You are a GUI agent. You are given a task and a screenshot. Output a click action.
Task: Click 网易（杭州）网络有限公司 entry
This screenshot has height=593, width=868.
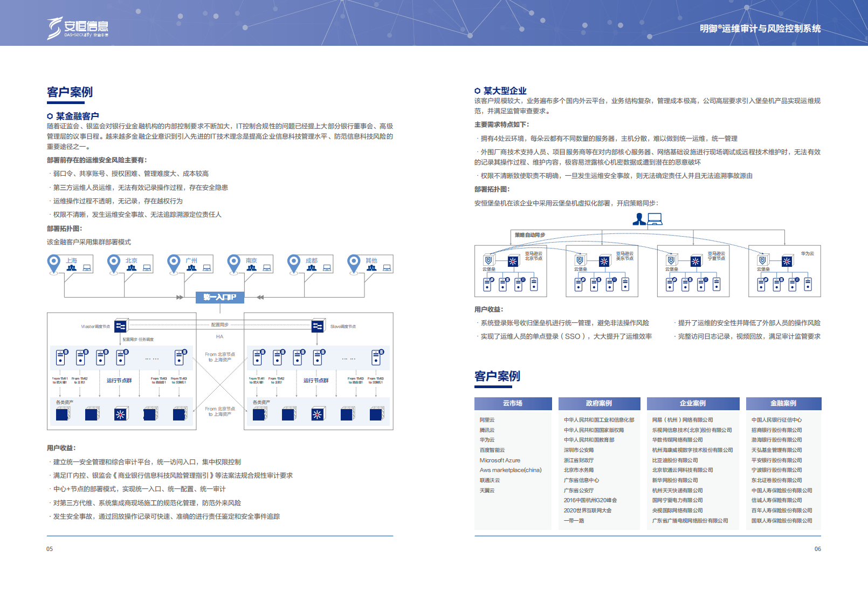683,420
